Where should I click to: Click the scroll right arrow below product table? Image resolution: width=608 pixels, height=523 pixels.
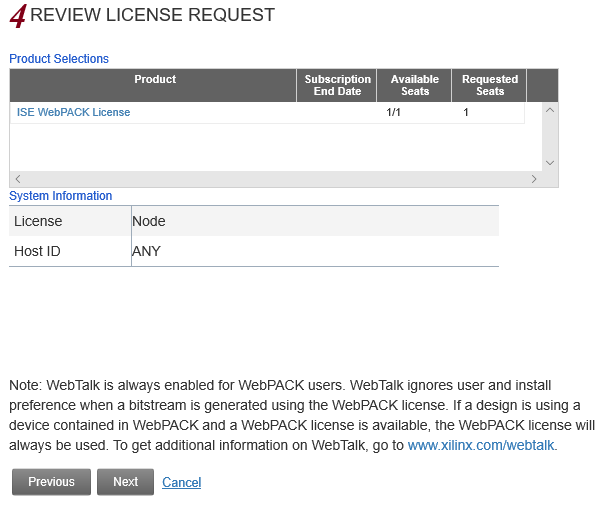click(534, 179)
